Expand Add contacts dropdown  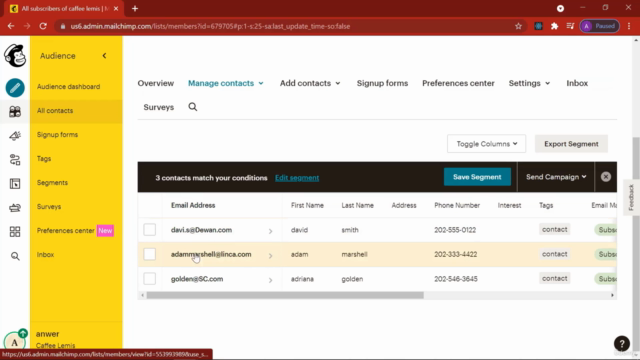310,83
